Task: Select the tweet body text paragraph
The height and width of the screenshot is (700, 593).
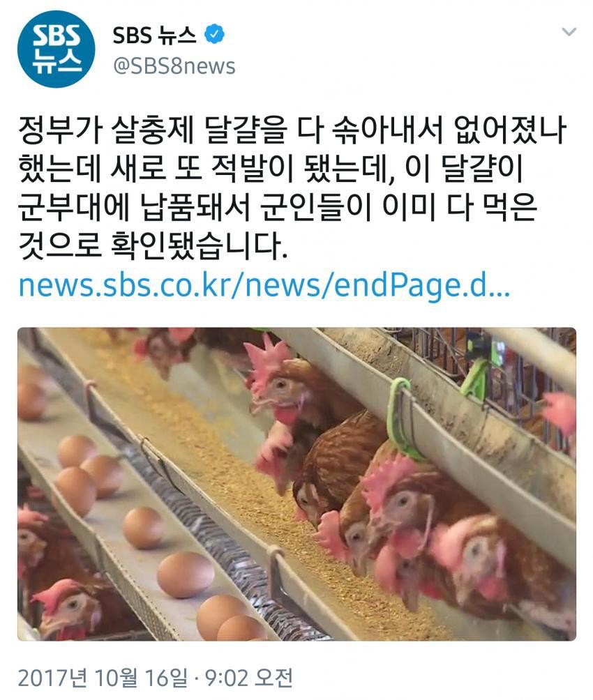Action: point(292,189)
